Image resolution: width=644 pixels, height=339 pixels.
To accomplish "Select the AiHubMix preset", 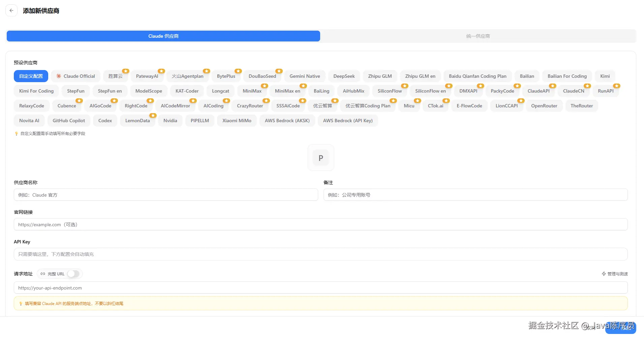I will click(354, 91).
